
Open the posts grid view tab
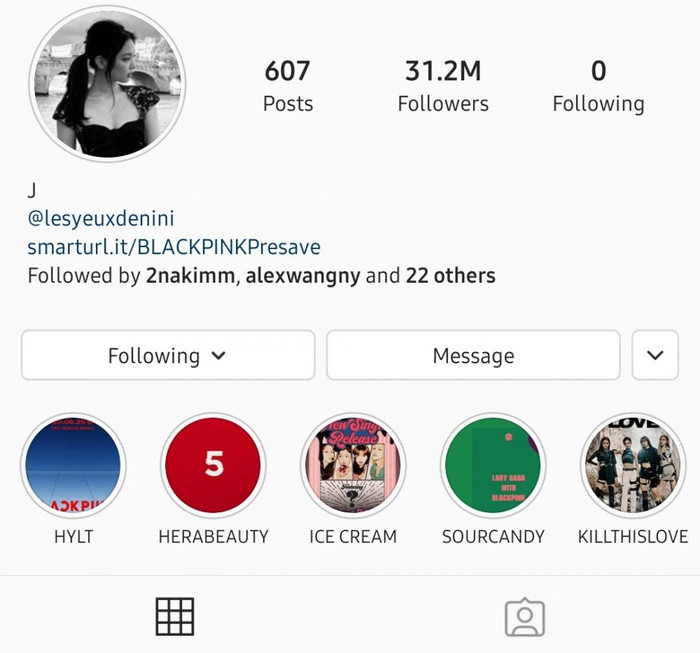tap(175, 616)
